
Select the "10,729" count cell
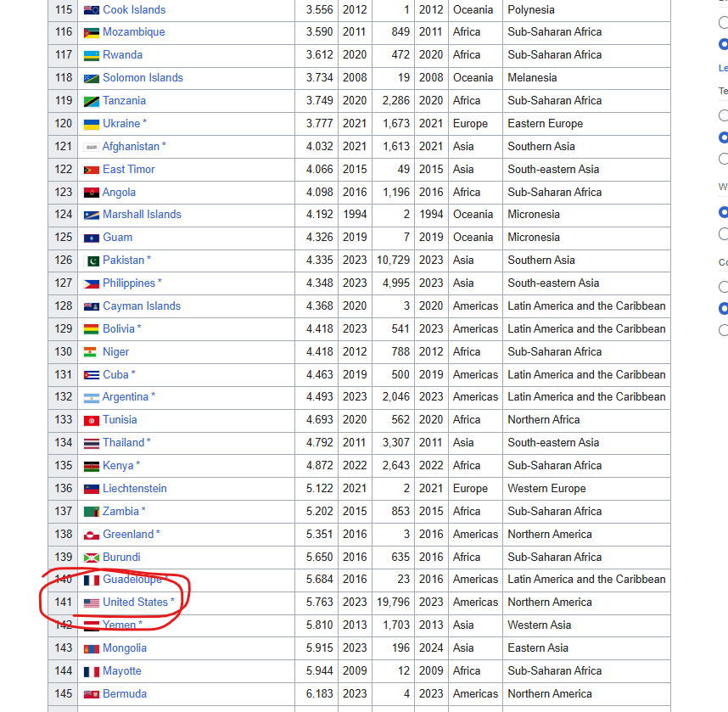coord(393,261)
